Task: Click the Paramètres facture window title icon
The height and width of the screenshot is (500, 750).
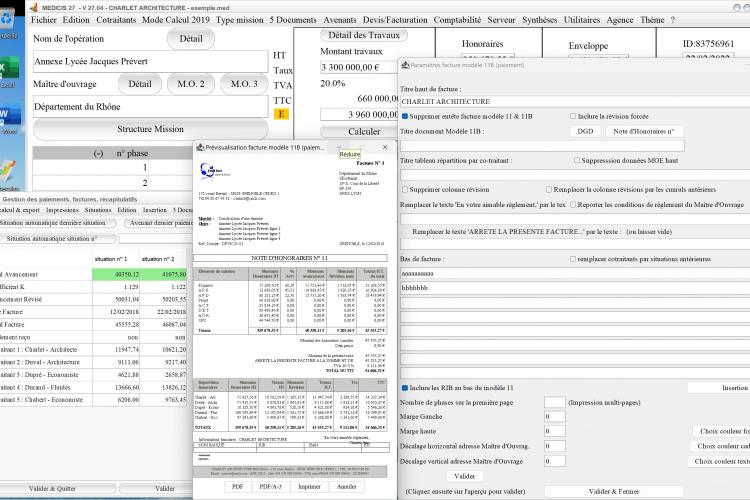Action: (405, 65)
